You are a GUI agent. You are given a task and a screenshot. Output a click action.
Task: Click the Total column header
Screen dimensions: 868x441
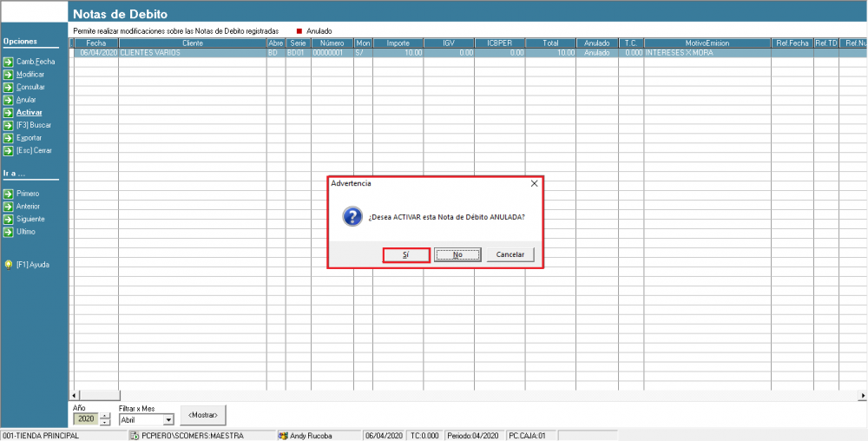pyautogui.click(x=550, y=43)
